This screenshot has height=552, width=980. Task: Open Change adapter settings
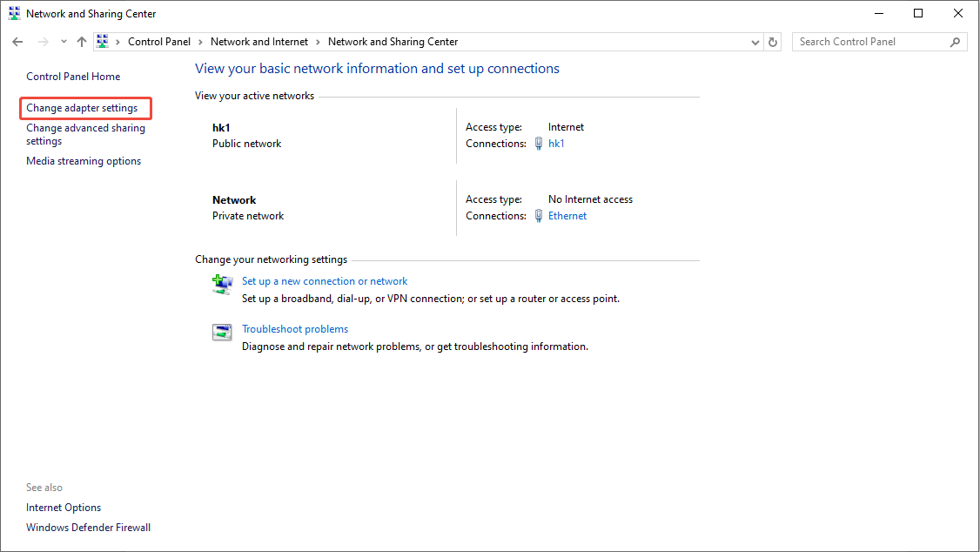coord(84,107)
